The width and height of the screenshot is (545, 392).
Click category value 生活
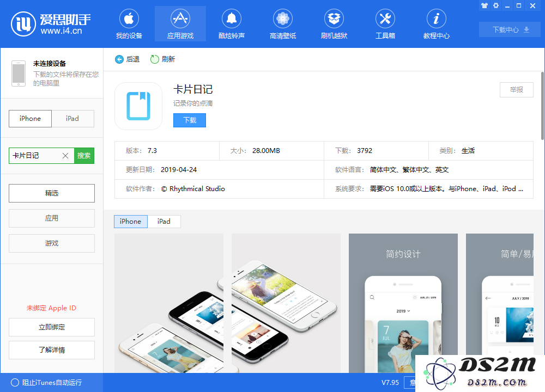[x=468, y=151]
